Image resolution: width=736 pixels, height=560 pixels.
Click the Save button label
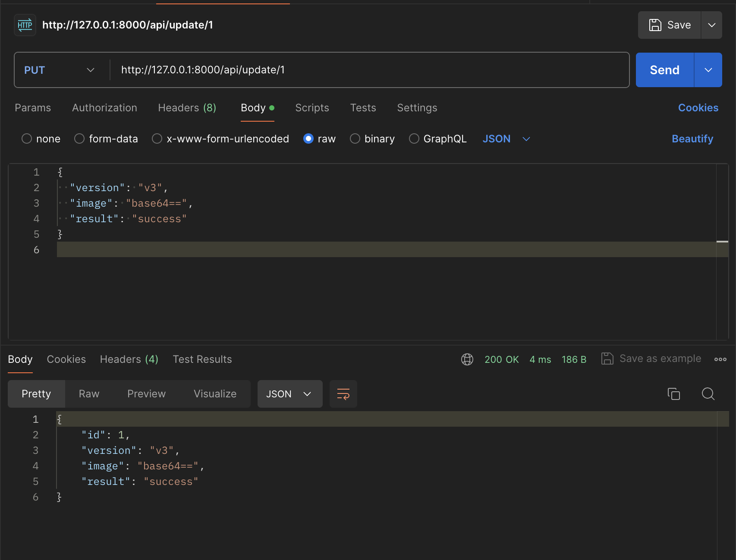679,25
